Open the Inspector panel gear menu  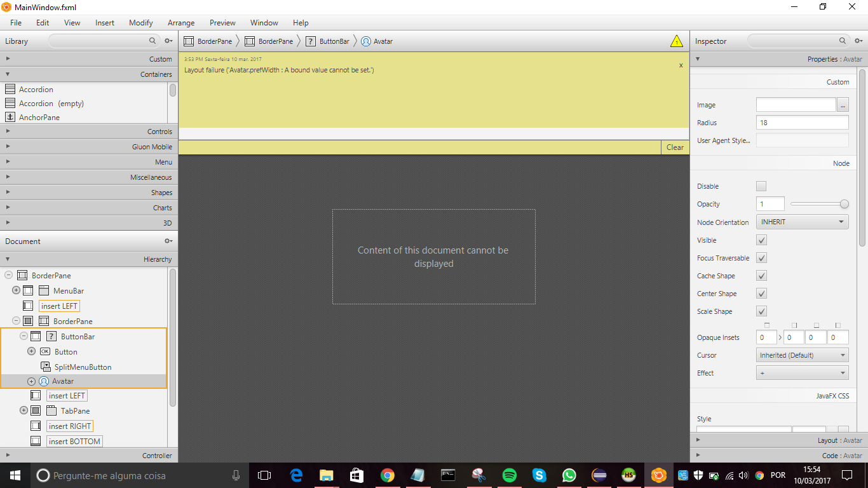tap(858, 41)
